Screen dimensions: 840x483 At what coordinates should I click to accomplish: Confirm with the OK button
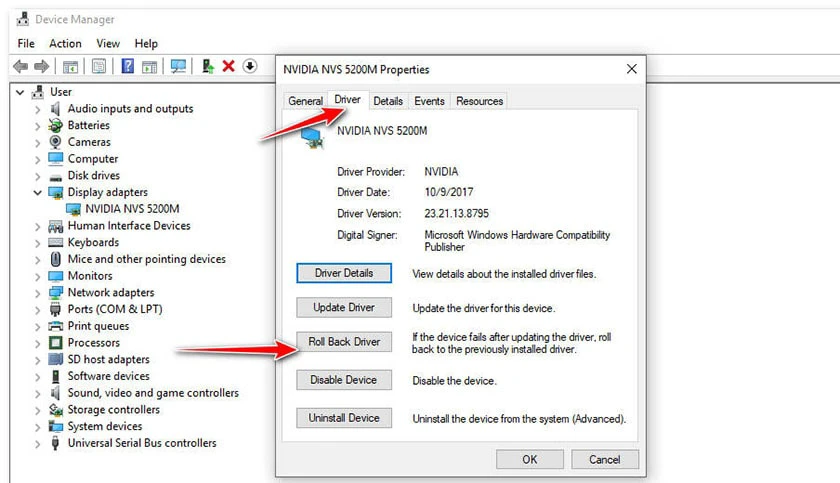pos(530,459)
